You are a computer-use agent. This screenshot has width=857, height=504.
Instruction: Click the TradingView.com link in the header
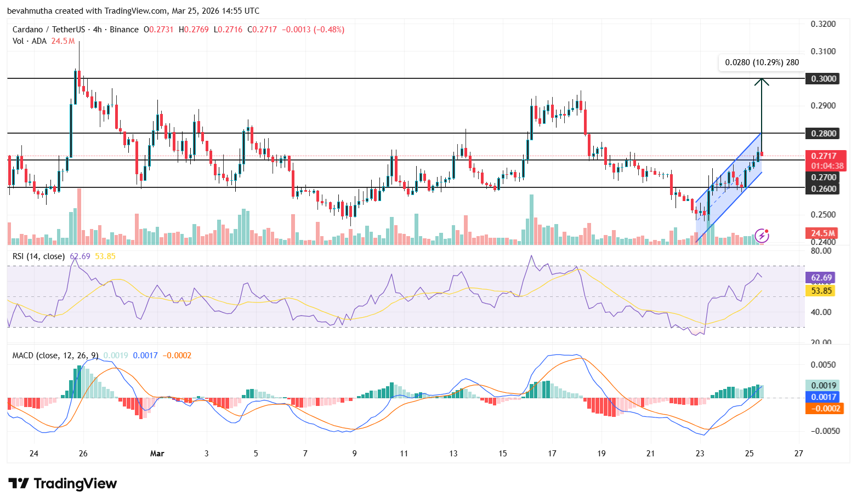[x=134, y=10]
